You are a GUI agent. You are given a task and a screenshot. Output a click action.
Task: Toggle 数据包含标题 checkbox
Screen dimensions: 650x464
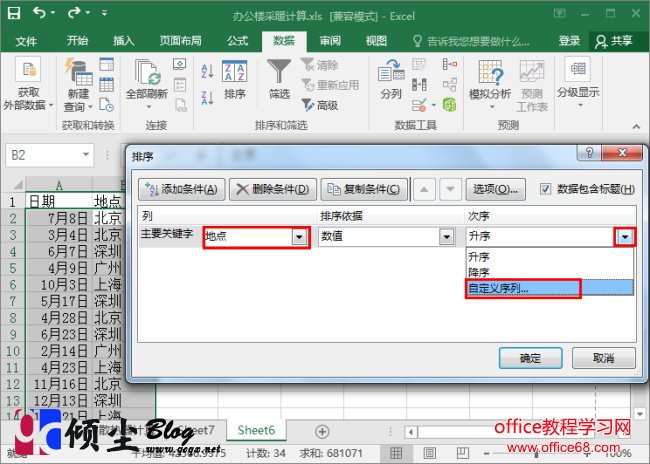coord(546,189)
